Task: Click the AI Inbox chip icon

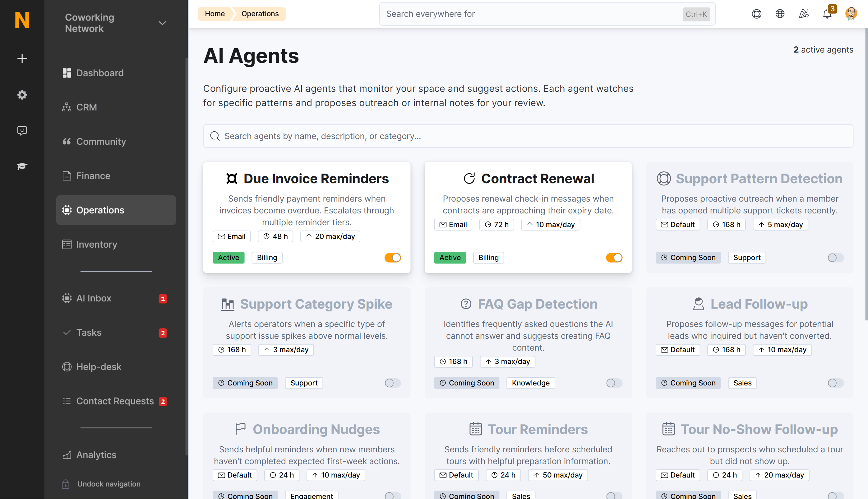Action: click(x=67, y=298)
